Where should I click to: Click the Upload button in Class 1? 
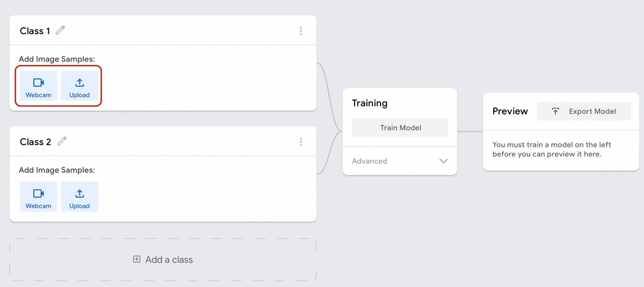80,86
